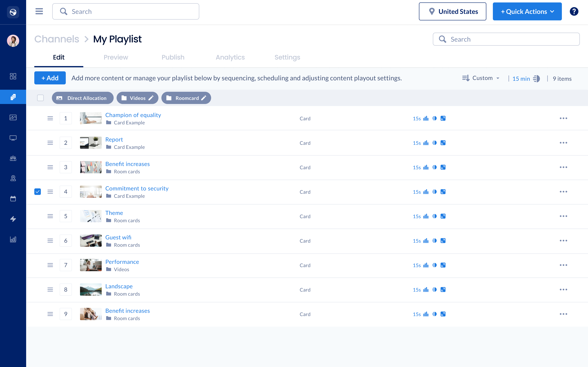Open the Guest wifi link
The height and width of the screenshot is (367, 588).
[118, 237]
